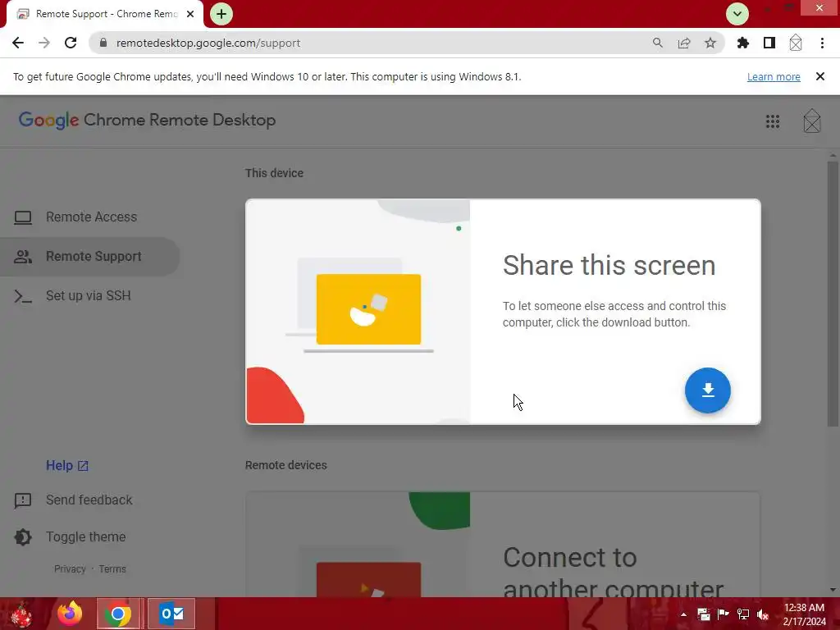This screenshot has width=840, height=630.
Task: Open Outlook from the taskbar
Action: [171, 614]
